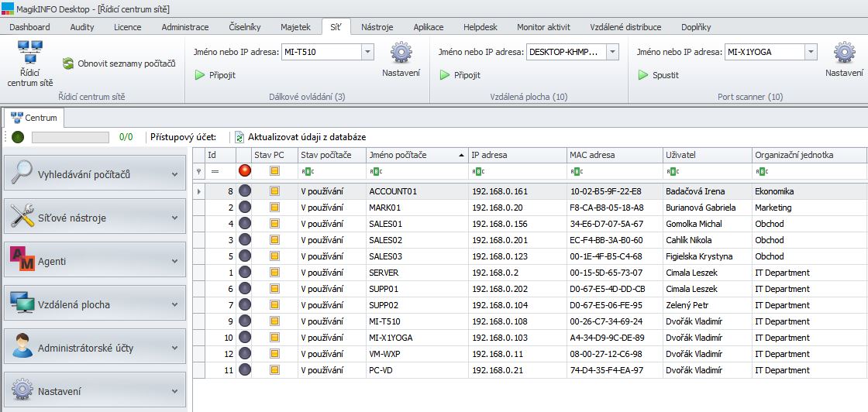Click filter operator icon under Jméno počítače
This screenshot has width=868, height=412.
click(375, 171)
